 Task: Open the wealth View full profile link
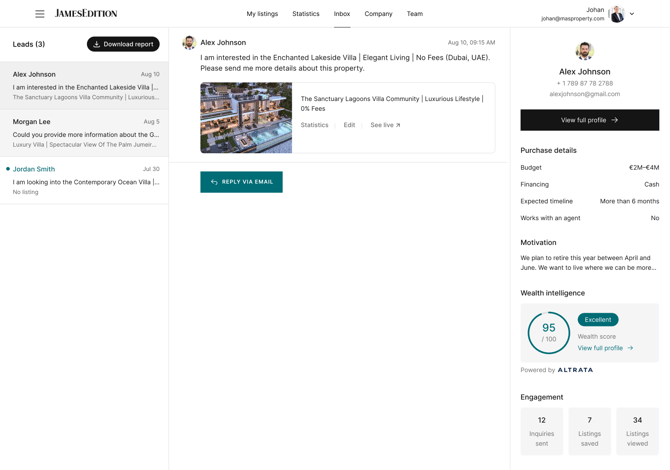click(x=605, y=348)
